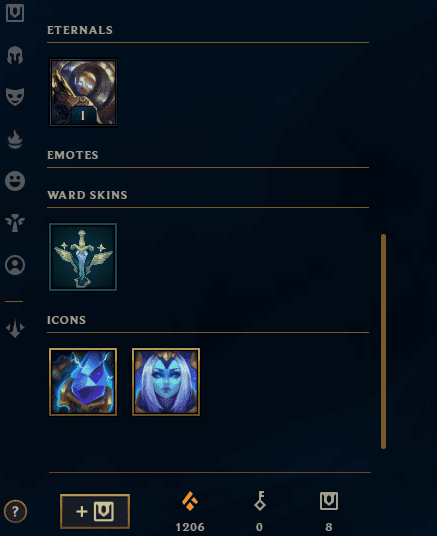Open the Eternals flame category icon
Viewport: 437px width, 536px height.
click(x=15, y=139)
